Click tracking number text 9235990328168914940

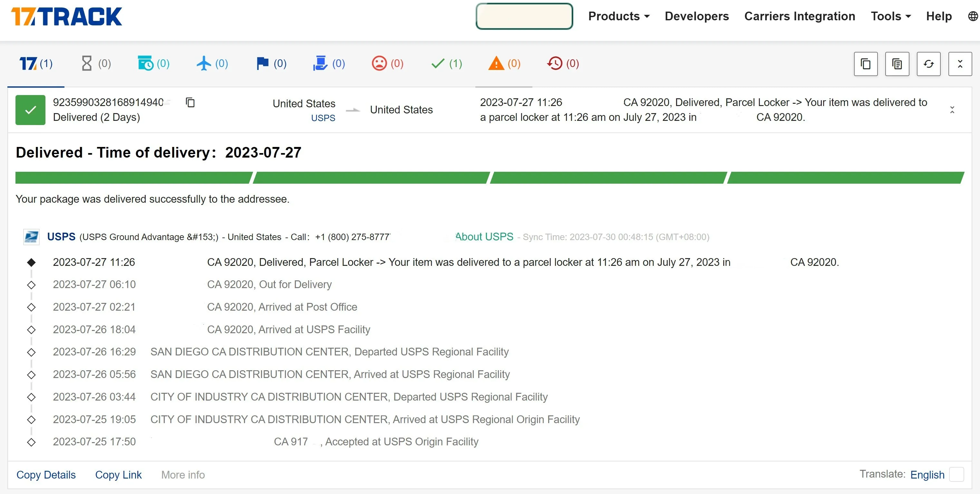pos(108,102)
